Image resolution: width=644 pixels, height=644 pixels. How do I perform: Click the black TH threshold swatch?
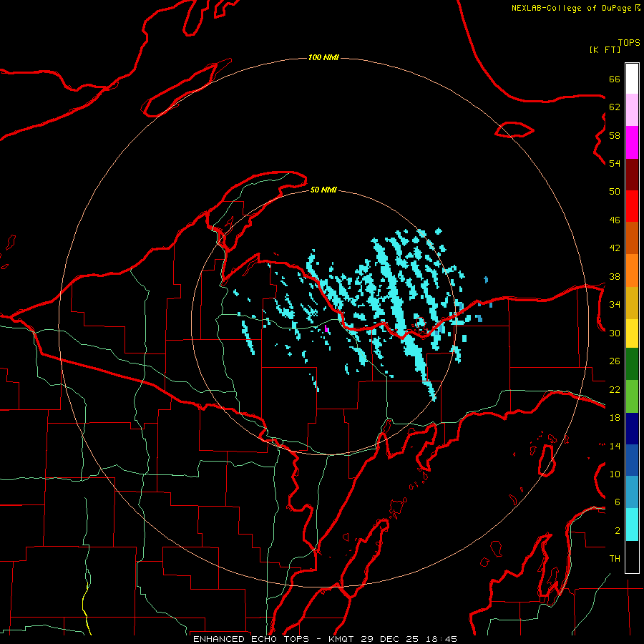(x=632, y=557)
